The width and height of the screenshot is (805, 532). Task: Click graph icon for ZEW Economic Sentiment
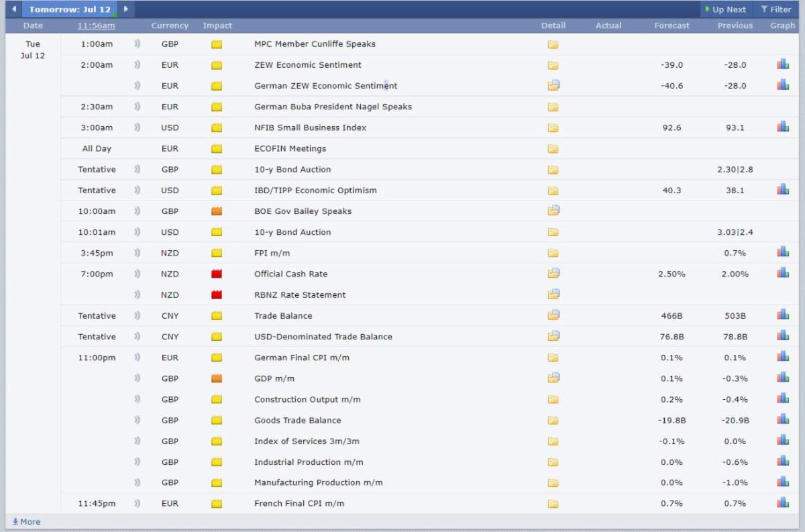tap(783, 64)
